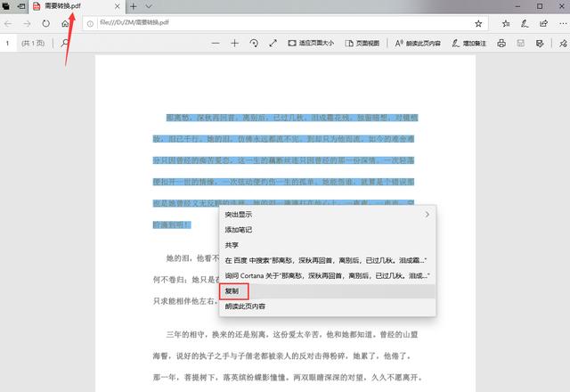
Task: Click paragraph starting 三年的相守
Action: pyautogui.click(x=292, y=335)
